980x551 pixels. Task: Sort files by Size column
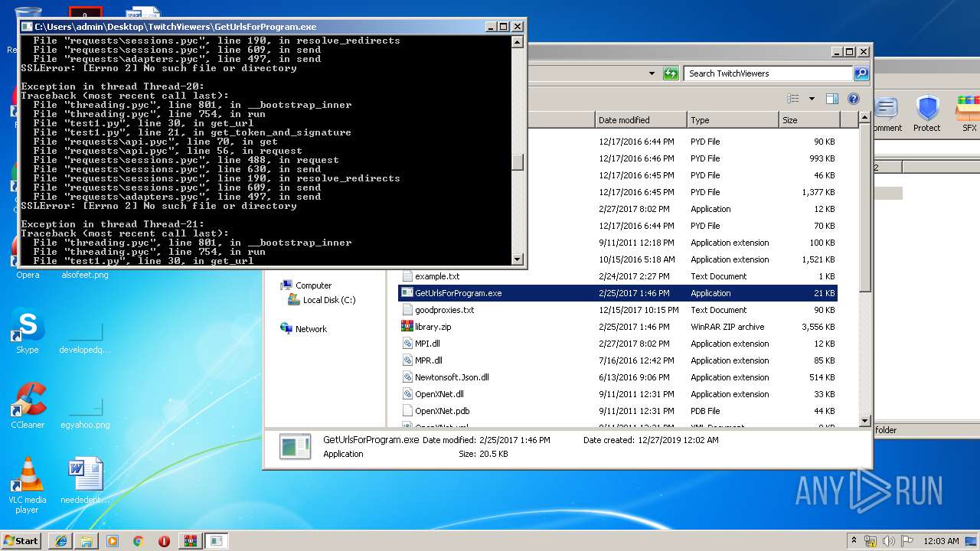[x=809, y=120]
